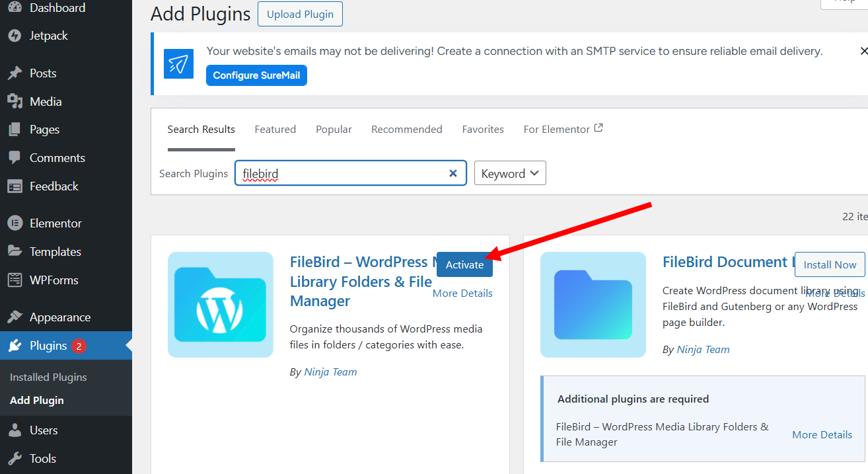The image size is (868, 474).
Task: Click the Comments speech bubble icon
Action: click(15, 158)
